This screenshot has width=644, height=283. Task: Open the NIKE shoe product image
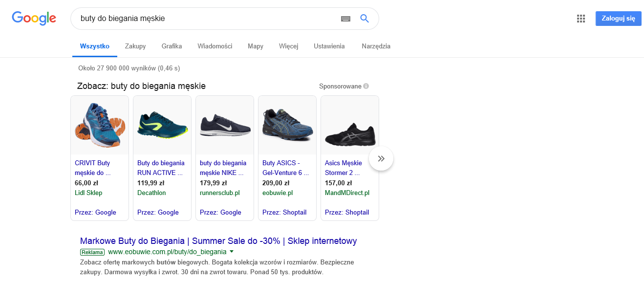point(224,125)
